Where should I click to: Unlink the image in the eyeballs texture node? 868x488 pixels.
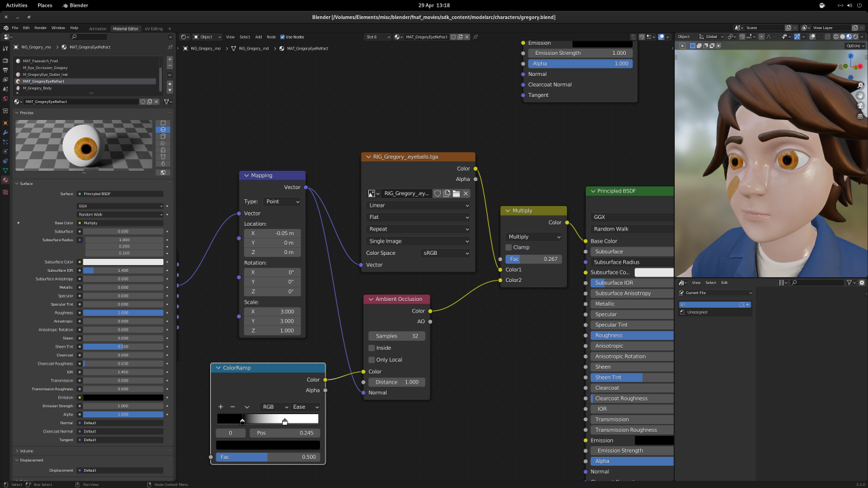click(x=466, y=193)
